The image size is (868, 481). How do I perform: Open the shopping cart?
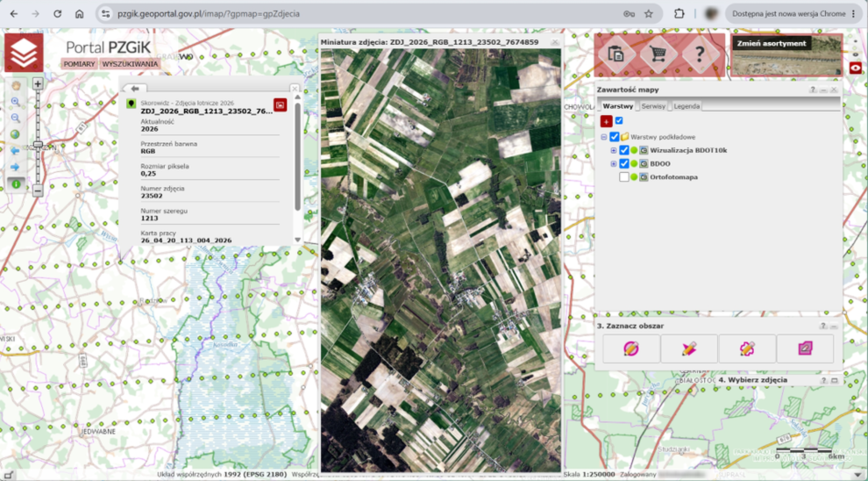click(x=658, y=54)
